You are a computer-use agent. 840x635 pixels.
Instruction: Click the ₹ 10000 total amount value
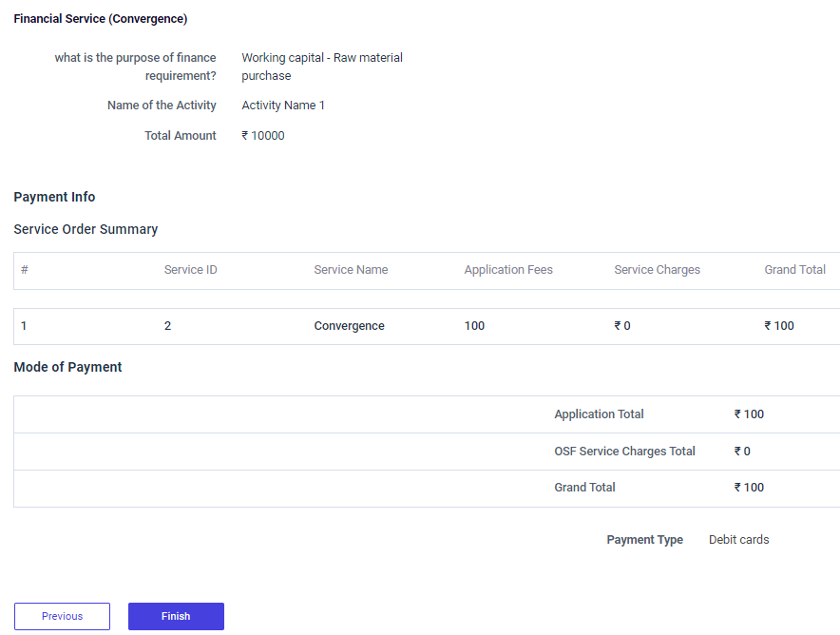[x=263, y=136]
